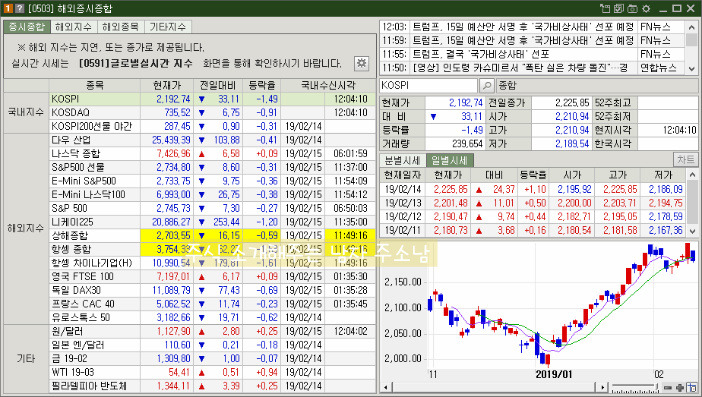The image size is (702, 397).
Task: Select the 유로스톡스 50 row
Action: coord(212,318)
